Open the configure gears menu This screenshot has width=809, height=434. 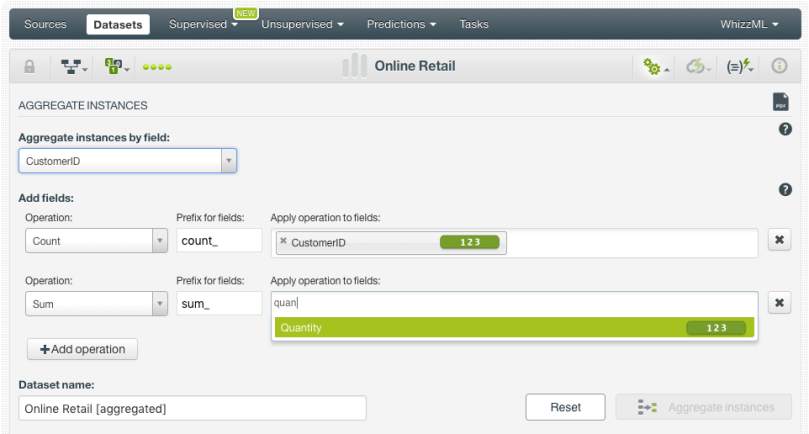pos(655,67)
